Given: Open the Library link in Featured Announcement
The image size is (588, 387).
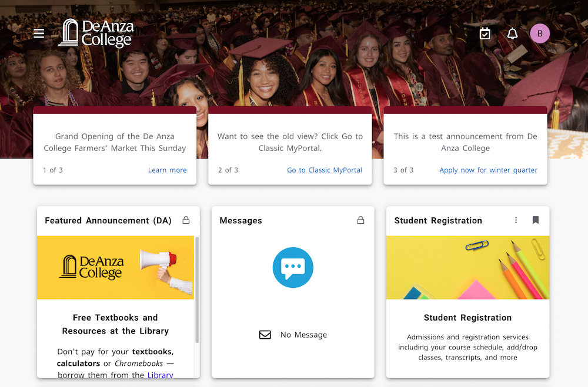Looking at the screenshot, I should (x=161, y=375).
